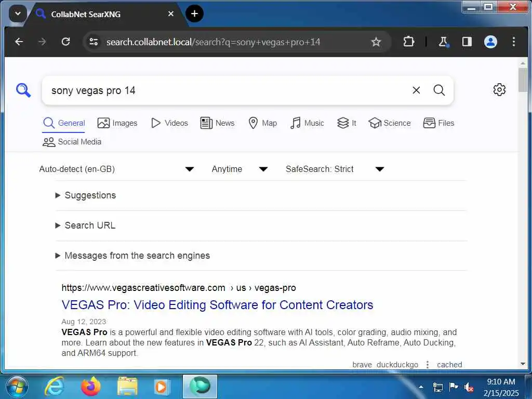Open VEGAS Pro: Video Editing Software link
The height and width of the screenshot is (399, 532).
point(217,304)
